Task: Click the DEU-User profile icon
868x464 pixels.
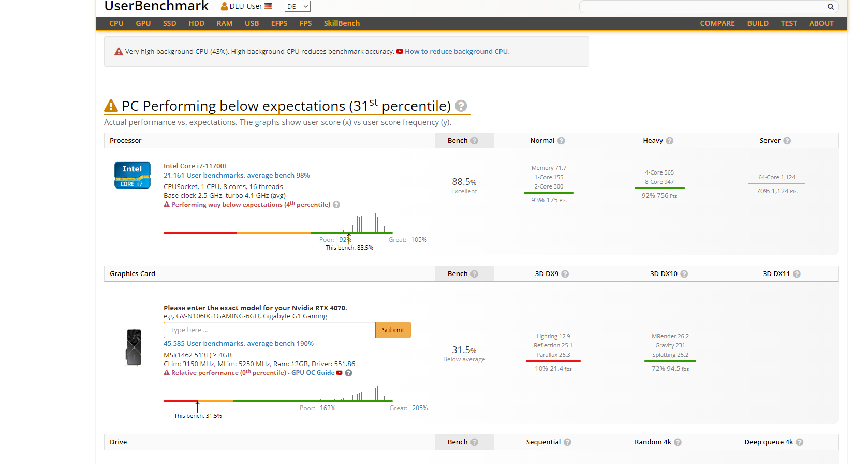Action: coord(224,6)
